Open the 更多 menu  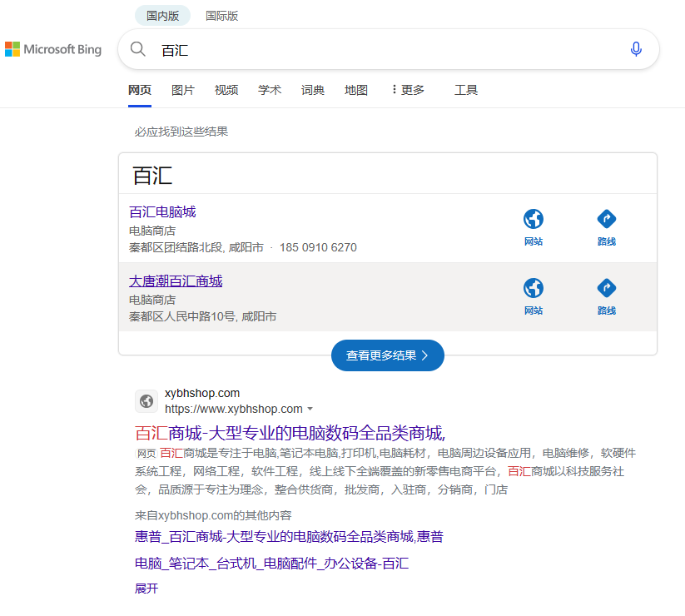tap(408, 90)
